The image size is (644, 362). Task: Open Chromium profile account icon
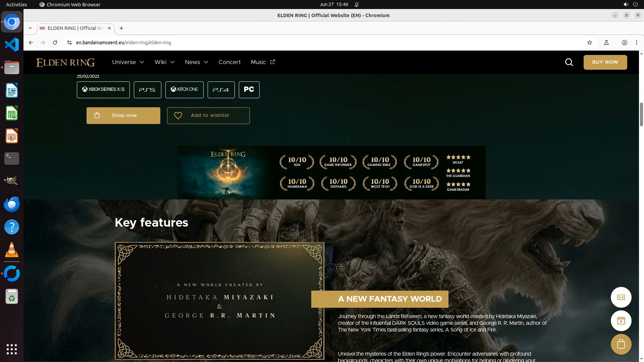[624, 43]
